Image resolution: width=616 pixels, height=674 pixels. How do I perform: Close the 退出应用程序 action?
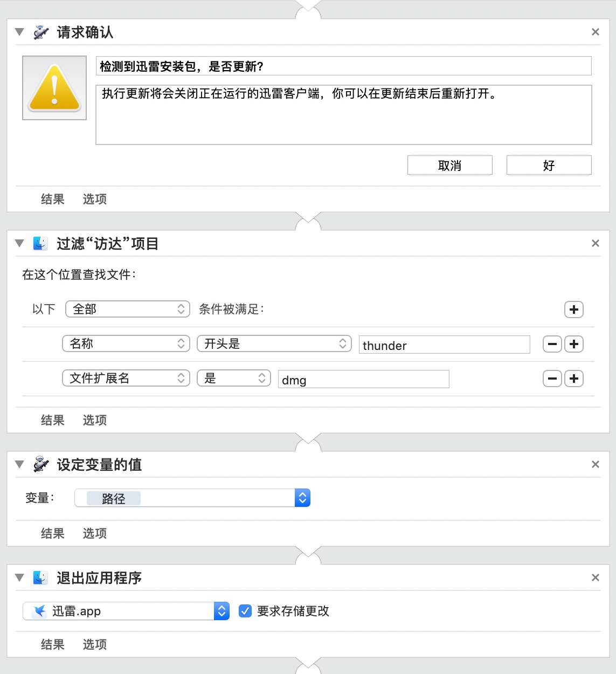tap(595, 578)
